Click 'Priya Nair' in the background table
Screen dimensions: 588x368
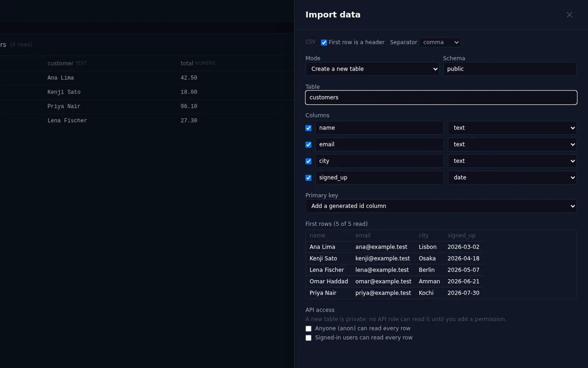64,106
